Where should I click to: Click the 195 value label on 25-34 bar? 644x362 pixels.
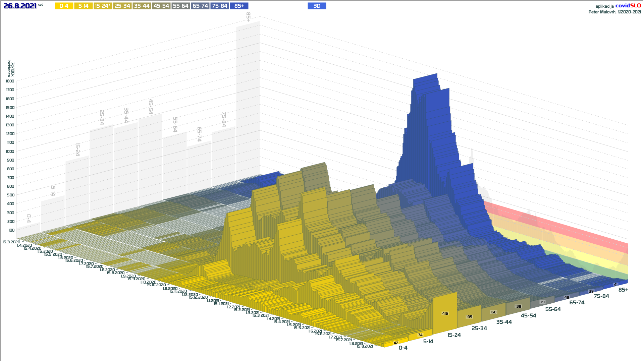pyautogui.click(x=469, y=317)
